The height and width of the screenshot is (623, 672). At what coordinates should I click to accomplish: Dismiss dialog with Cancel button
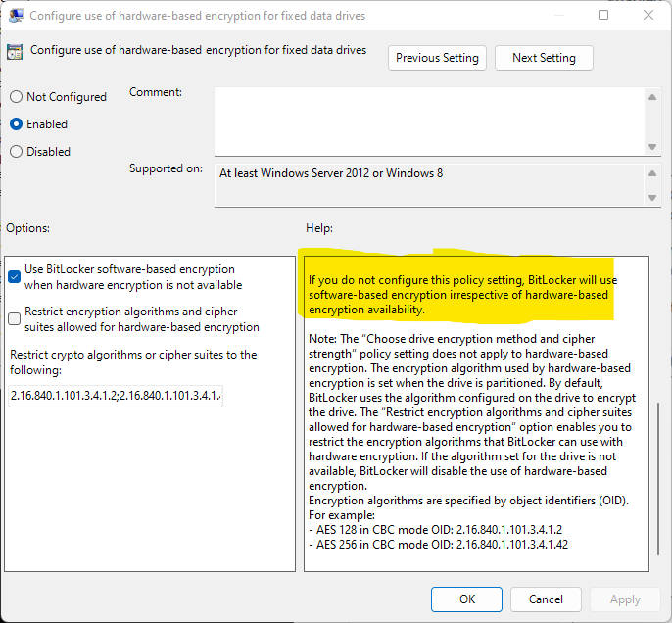pyautogui.click(x=546, y=599)
